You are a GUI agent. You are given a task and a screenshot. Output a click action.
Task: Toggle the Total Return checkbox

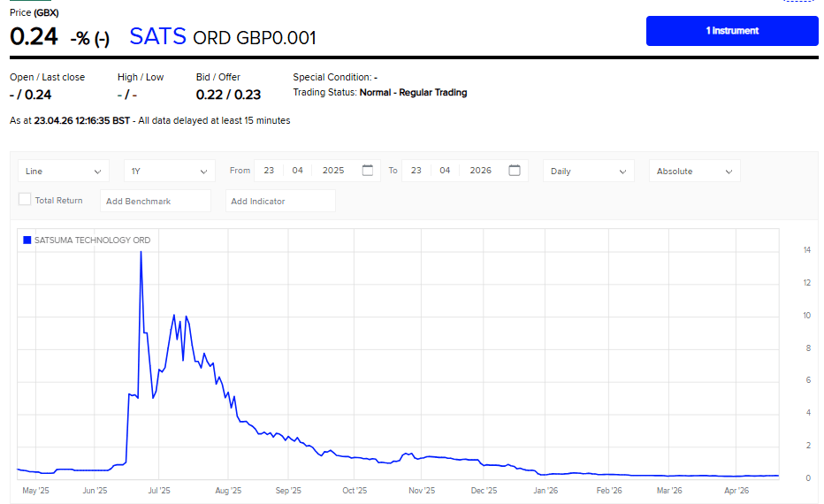[x=25, y=200]
